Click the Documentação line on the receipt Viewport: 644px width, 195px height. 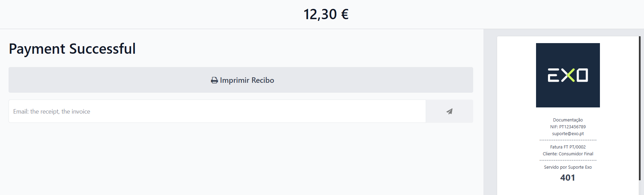coord(568,120)
